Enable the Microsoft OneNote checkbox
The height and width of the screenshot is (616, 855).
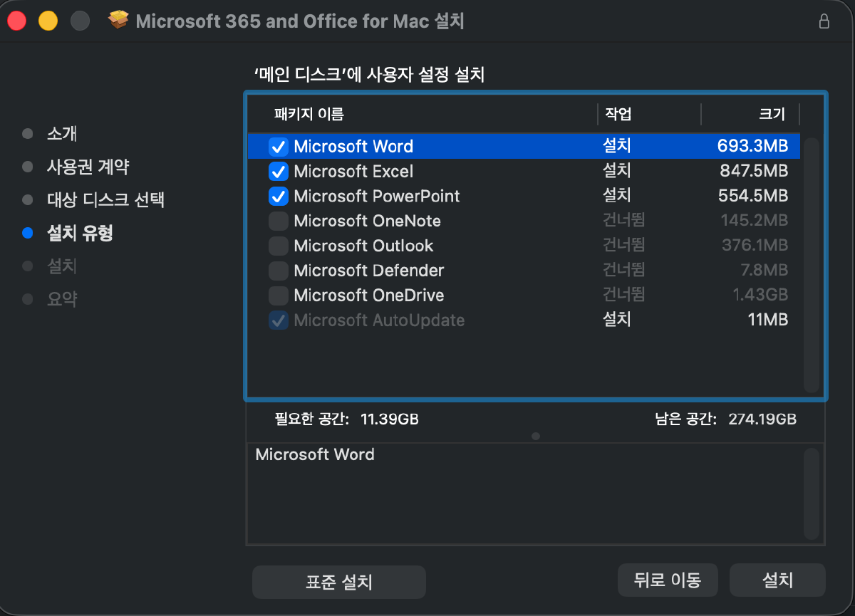pyautogui.click(x=279, y=221)
